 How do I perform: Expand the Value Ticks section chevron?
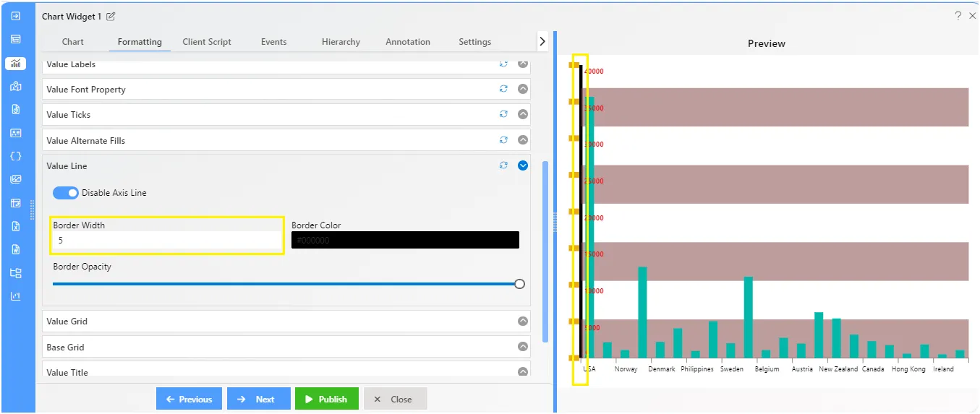tap(523, 114)
